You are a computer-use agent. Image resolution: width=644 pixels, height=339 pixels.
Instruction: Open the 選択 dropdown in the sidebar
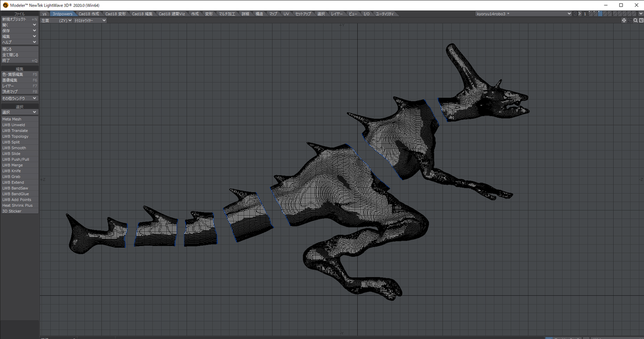[x=19, y=112]
